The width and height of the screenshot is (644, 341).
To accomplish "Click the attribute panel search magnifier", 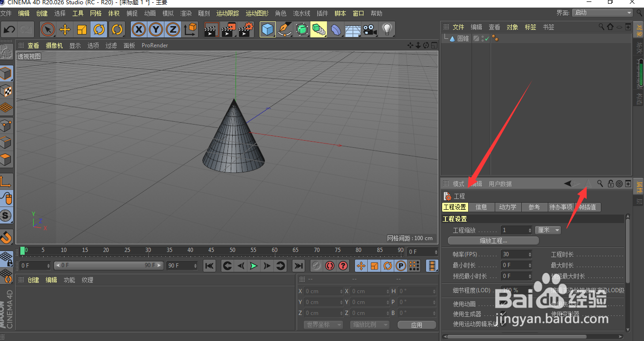I will click(600, 183).
